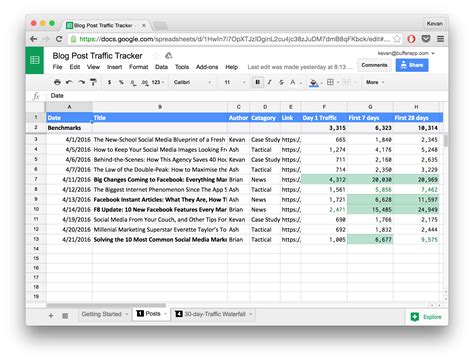Open the Format menu

[x=138, y=67]
